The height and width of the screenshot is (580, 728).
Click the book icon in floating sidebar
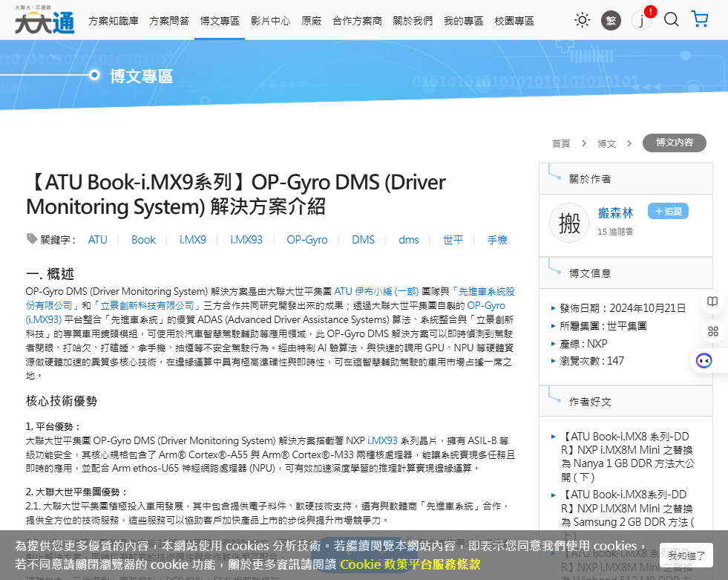point(712,302)
